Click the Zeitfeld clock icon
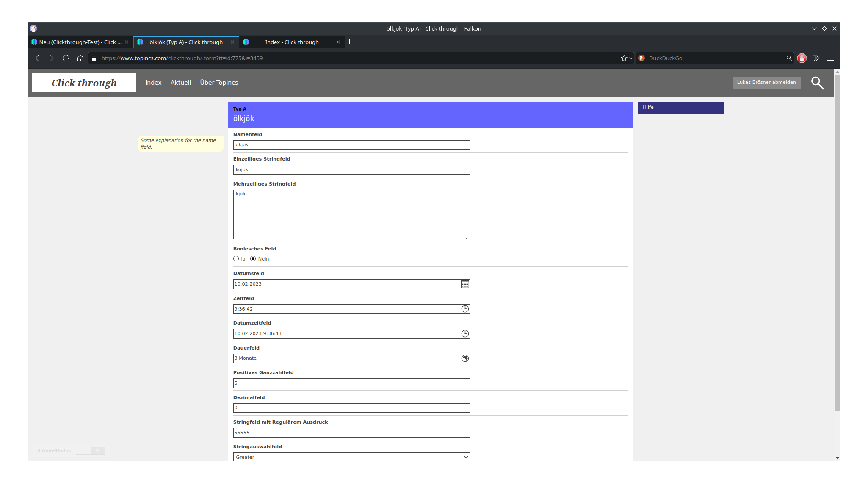 pos(465,309)
